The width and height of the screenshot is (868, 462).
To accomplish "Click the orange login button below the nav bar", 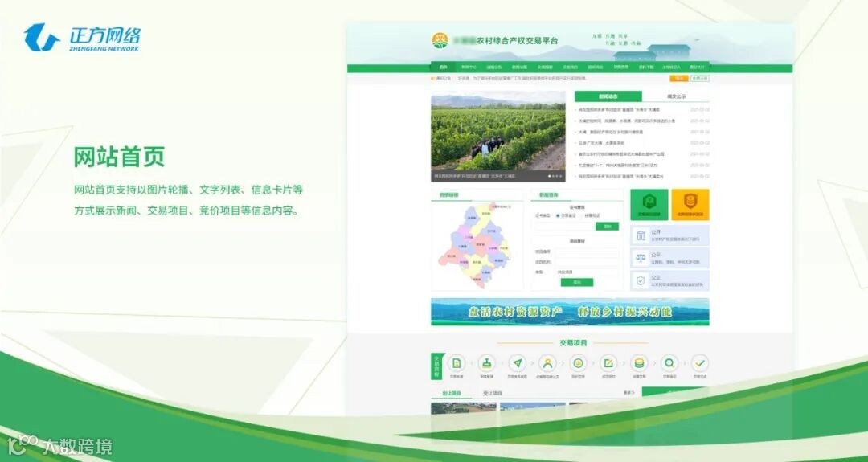I will [x=678, y=79].
